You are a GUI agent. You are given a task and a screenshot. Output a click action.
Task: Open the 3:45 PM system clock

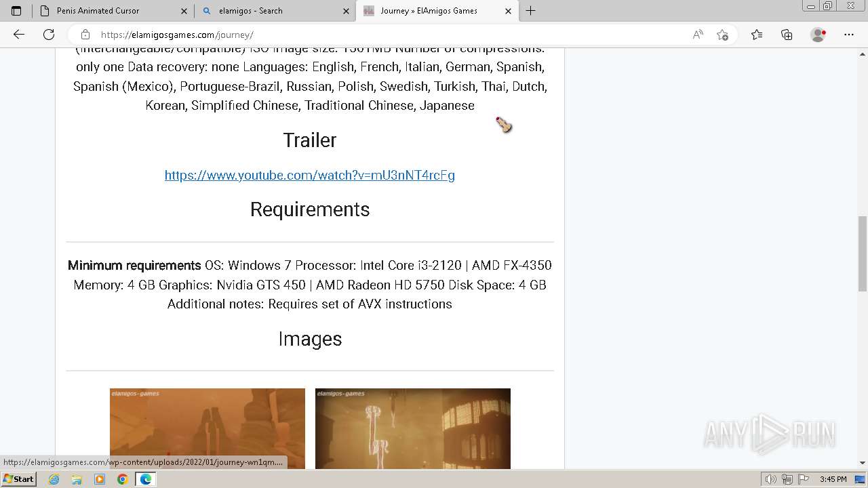[x=833, y=479]
